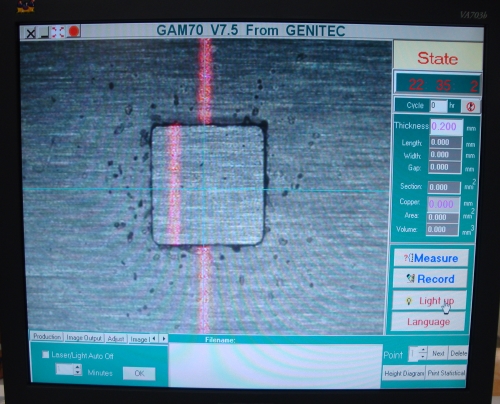Increase the Minutes spinner value
Viewport: 500px width, 404px height.
tap(78, 367)
